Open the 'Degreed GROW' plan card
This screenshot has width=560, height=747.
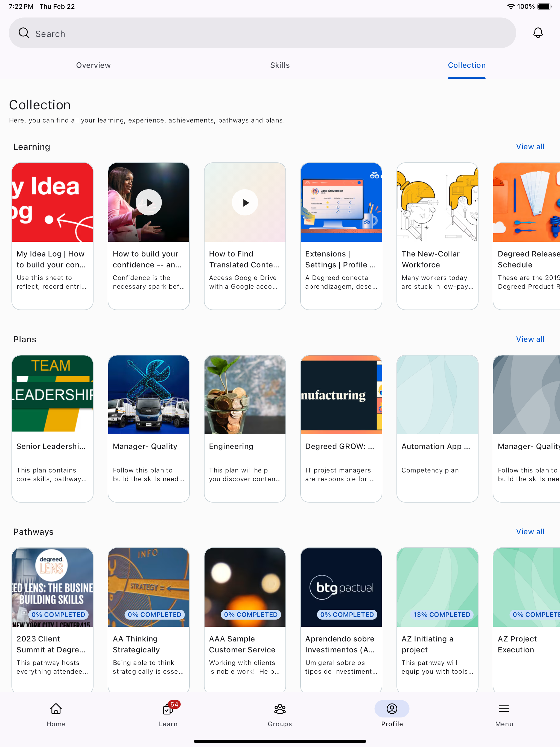[x=341, y=428]
